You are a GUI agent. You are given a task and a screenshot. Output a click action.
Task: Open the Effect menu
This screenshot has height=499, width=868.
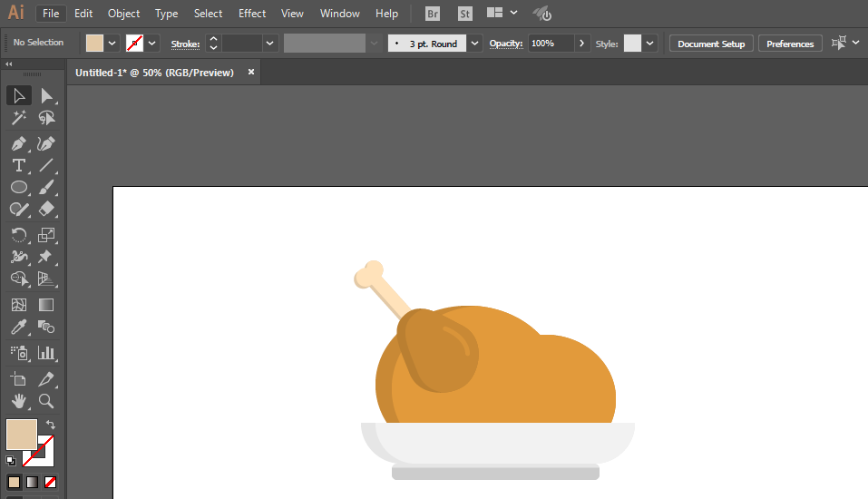click(252, 14)
